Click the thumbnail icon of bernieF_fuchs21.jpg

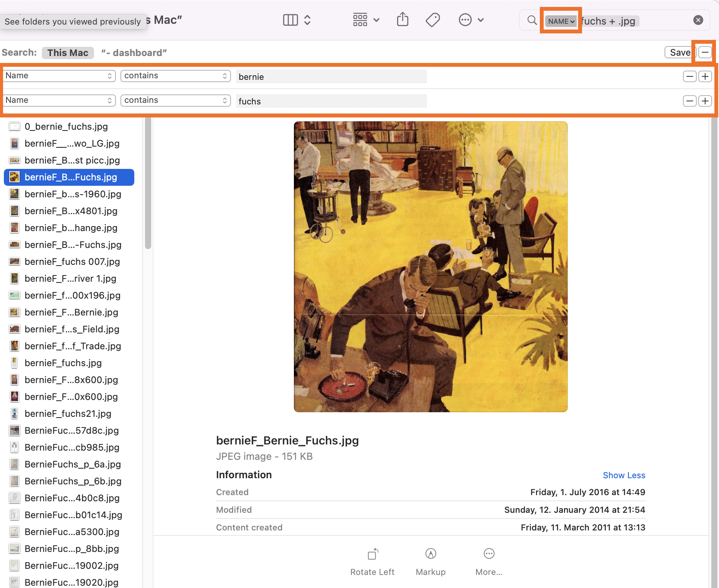(x=15, y=414)
